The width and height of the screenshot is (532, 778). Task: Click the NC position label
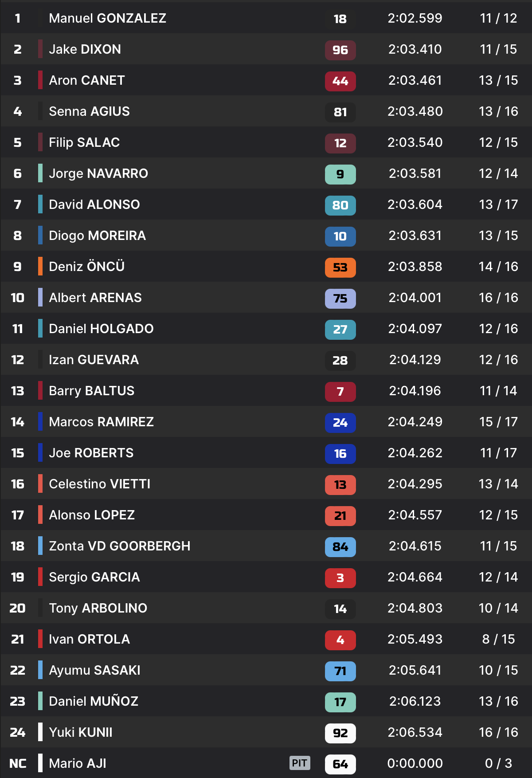tap(18, 763)
